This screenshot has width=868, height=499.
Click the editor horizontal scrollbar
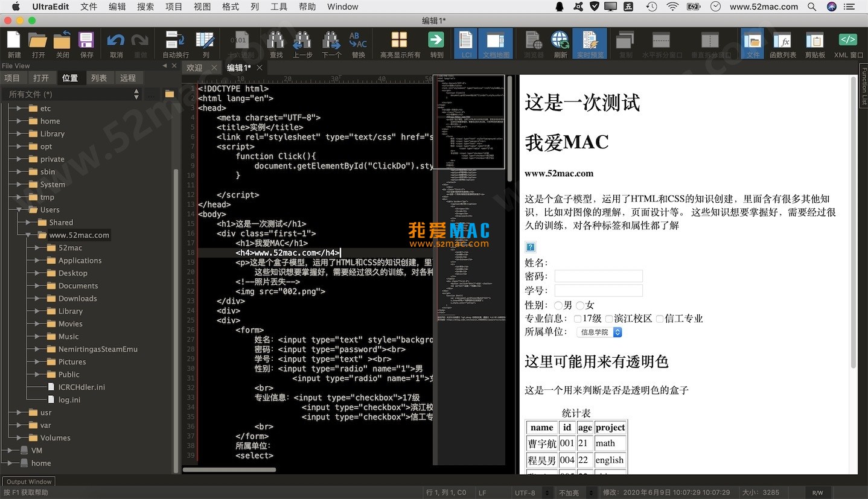pos(229,469)
